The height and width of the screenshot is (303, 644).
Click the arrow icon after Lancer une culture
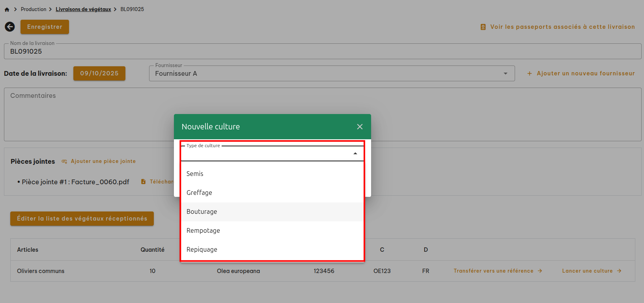pyautogui.click(x=619, y=271)
